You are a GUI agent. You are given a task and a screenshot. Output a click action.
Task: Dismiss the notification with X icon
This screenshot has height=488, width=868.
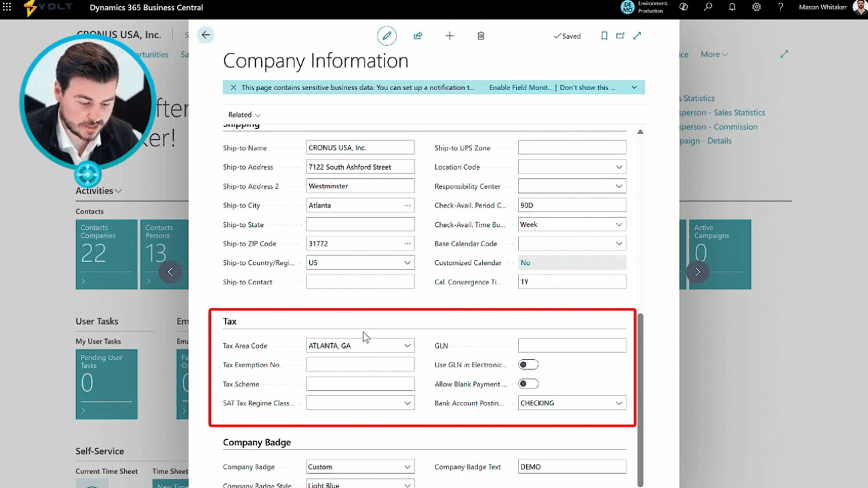tap(233, 87)
